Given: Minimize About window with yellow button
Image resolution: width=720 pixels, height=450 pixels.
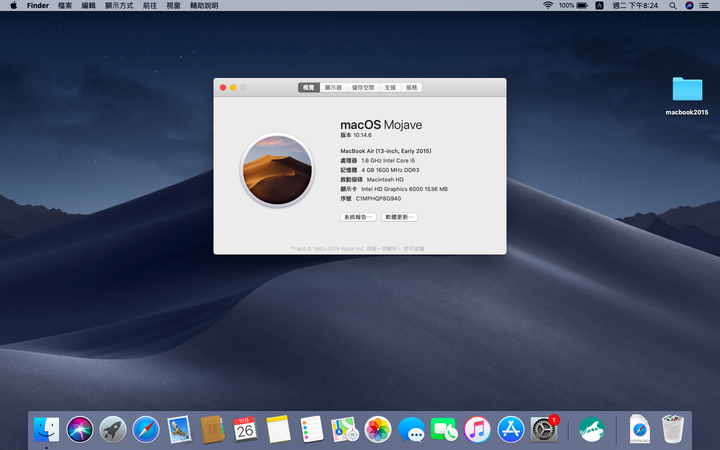Looking at the screenshot, I should click(233, 87).
